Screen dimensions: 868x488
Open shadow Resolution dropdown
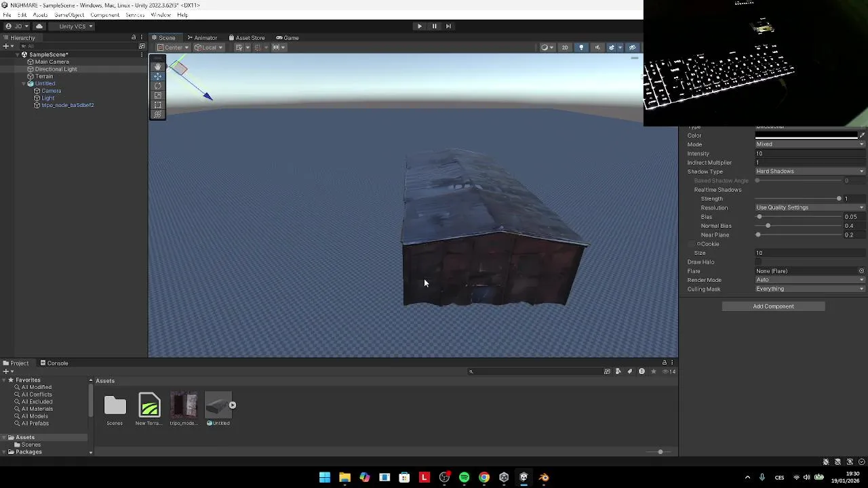click(810, 207)
